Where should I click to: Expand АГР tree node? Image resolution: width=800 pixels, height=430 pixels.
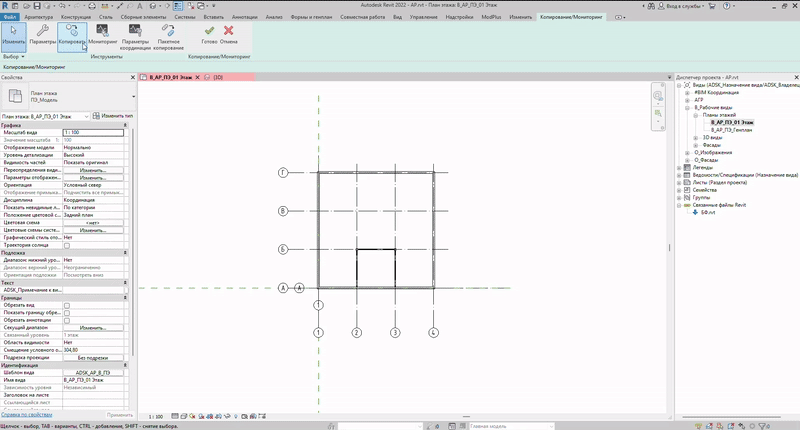point(687,100)
